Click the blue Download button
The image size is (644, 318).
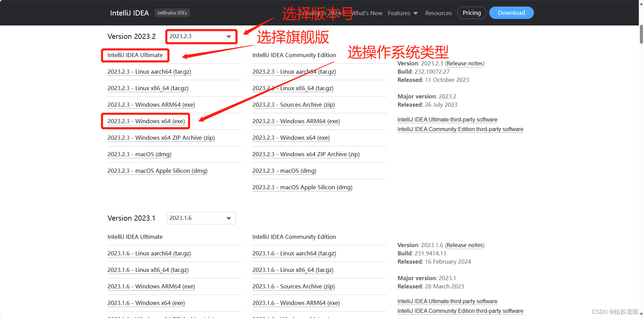(512, 13)
